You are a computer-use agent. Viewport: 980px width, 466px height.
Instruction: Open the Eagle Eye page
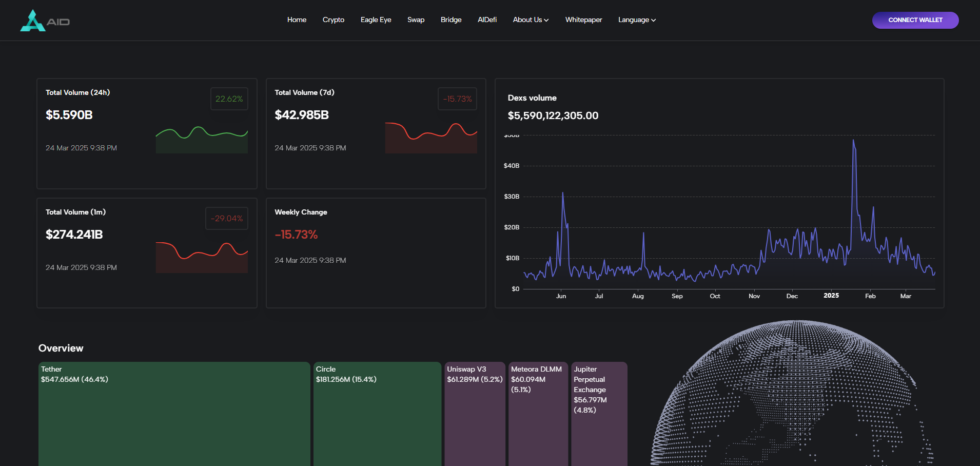(x=376, y=20)
